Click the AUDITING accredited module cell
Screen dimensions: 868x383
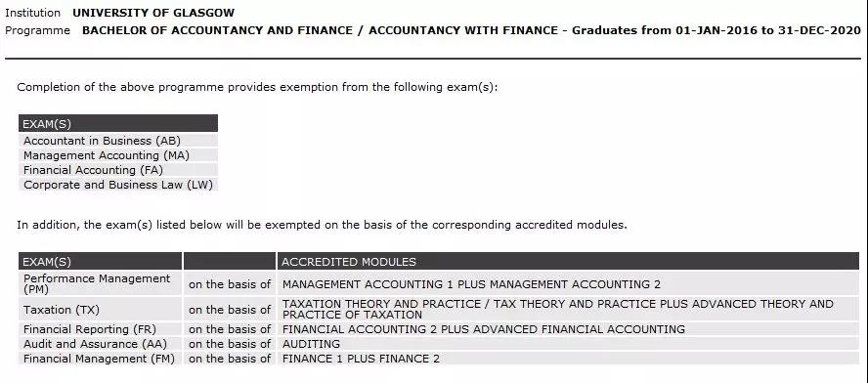568,344
